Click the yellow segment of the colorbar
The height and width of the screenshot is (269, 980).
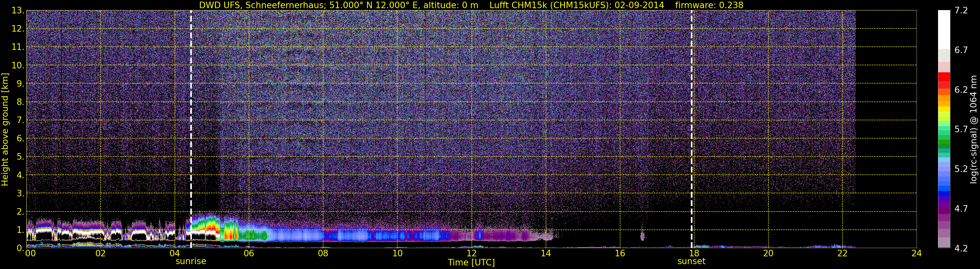click(x=944, y=110)
